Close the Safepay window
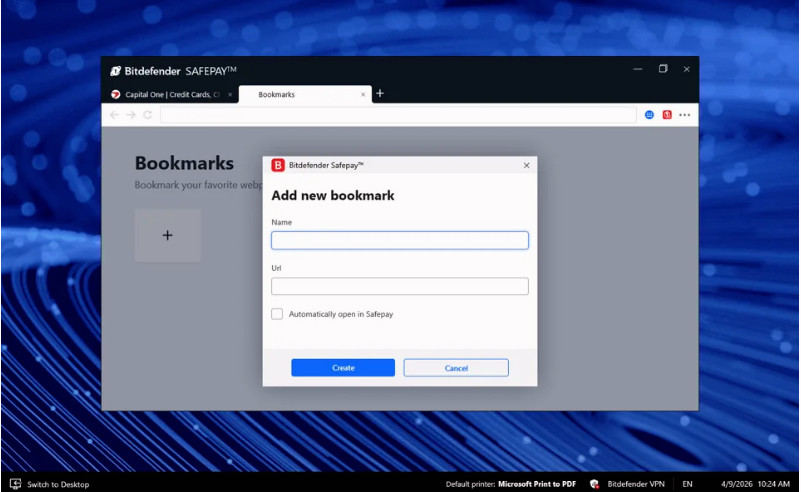 pyautogui.click(x=687, y=69)
